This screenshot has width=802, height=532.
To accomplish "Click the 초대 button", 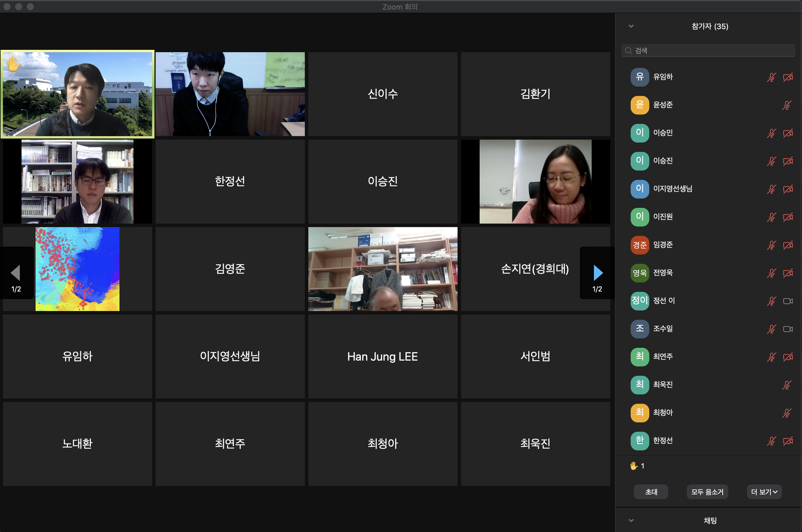I will [651, 492].
